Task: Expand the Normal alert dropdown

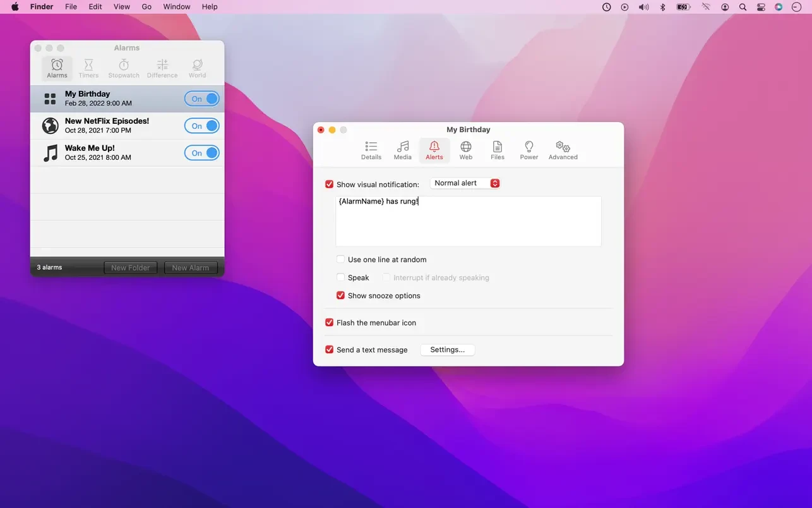Action: (465, 183)
